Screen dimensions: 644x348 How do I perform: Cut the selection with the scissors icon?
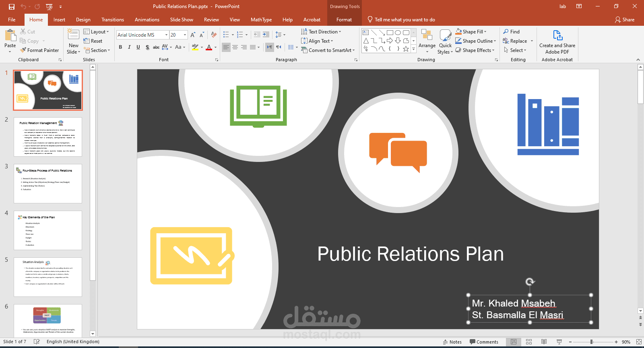coord(23,31)
